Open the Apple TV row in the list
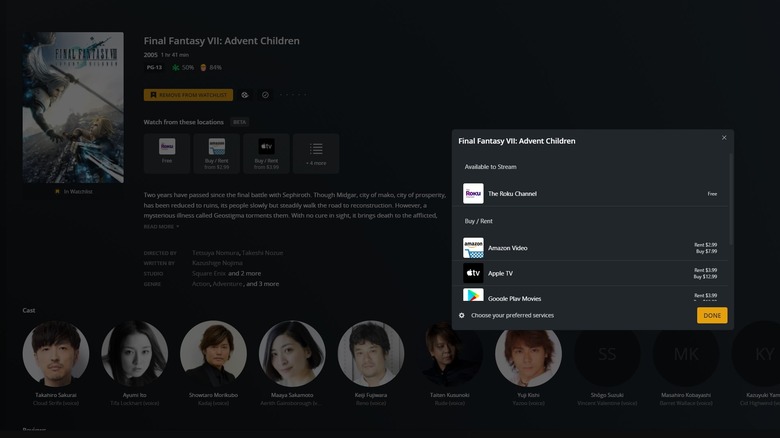Viewport: 780px width, 438px height. coord(590,272)
